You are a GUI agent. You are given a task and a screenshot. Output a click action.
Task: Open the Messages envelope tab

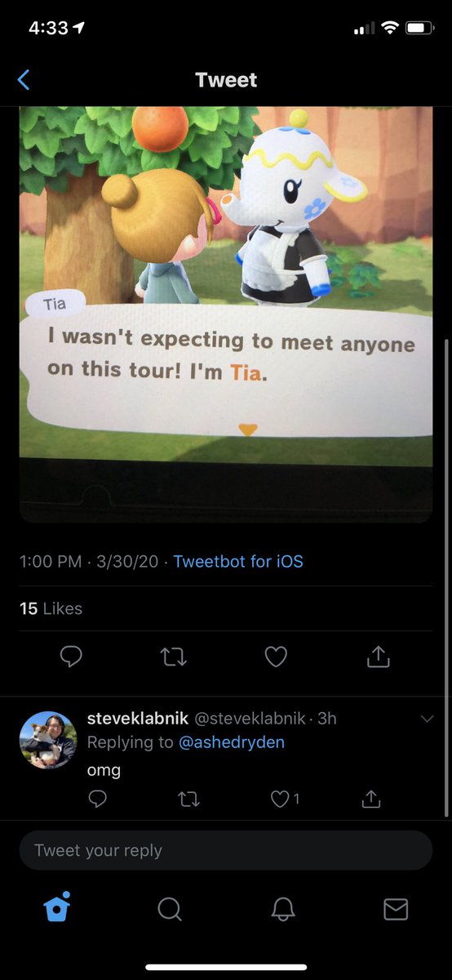[396, 909]
